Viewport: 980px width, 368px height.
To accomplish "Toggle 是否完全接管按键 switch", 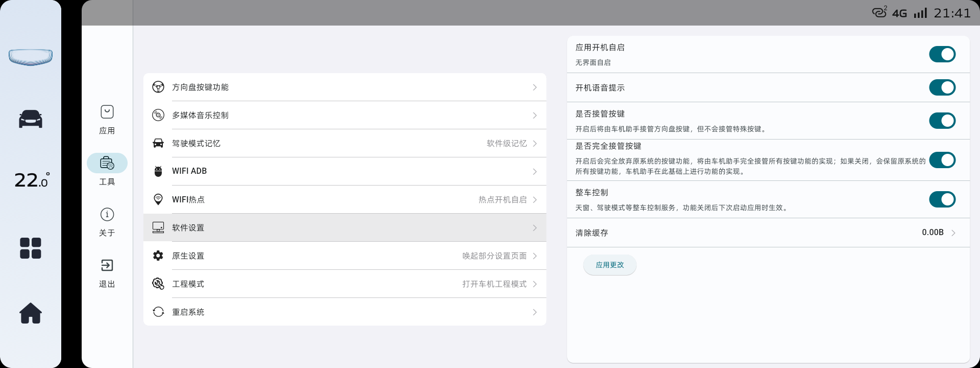I will (942, 160).
